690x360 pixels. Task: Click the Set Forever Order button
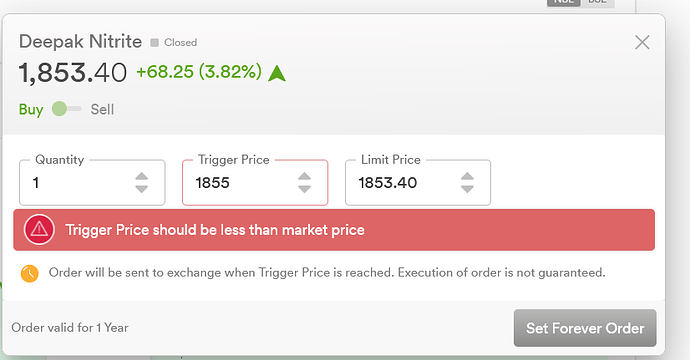click(x=585, y=328)
